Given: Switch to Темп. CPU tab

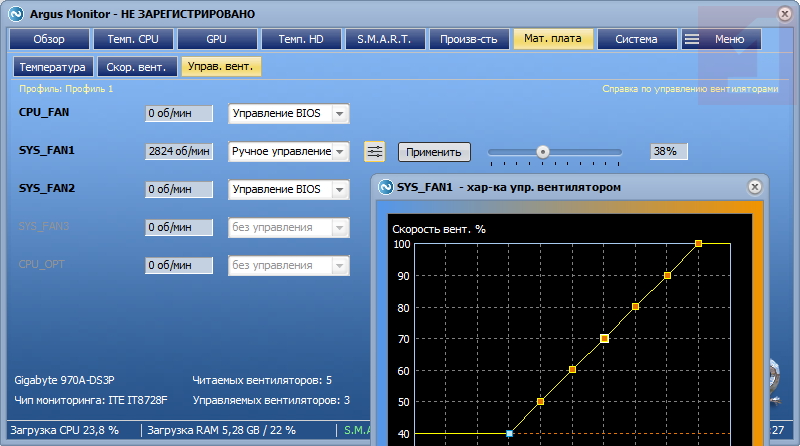Looking at the screenshot, I should (133, 39).
